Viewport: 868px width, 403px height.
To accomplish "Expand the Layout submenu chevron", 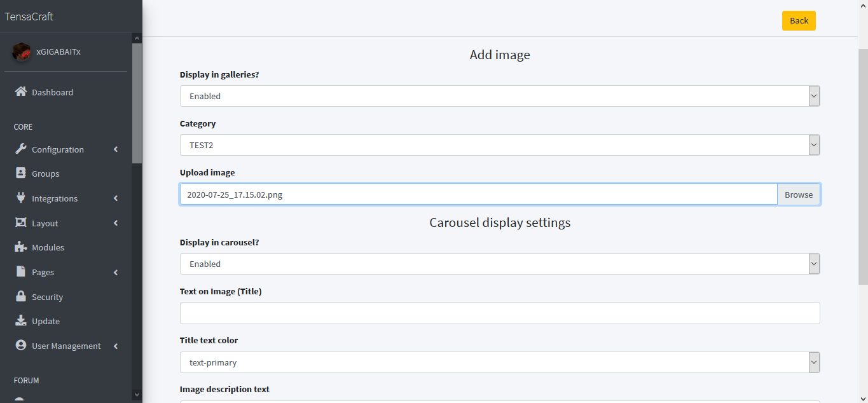I will (x=116, y=223).
